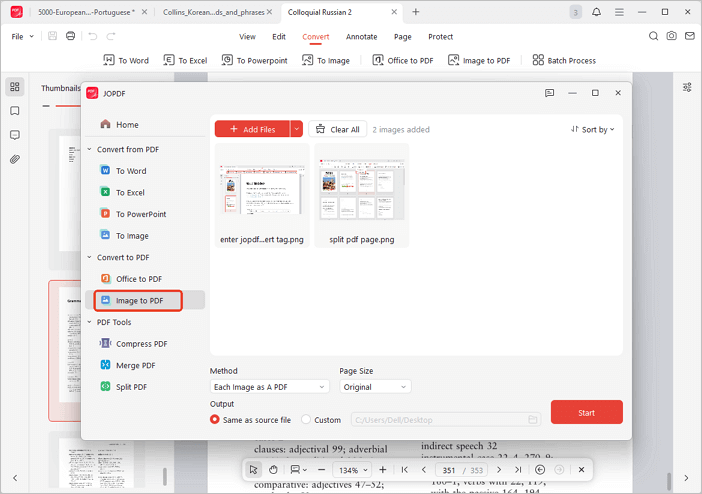Go to previous page arrow
The width and height of the screenshot is (702, 494).
[x=424, y=469]
